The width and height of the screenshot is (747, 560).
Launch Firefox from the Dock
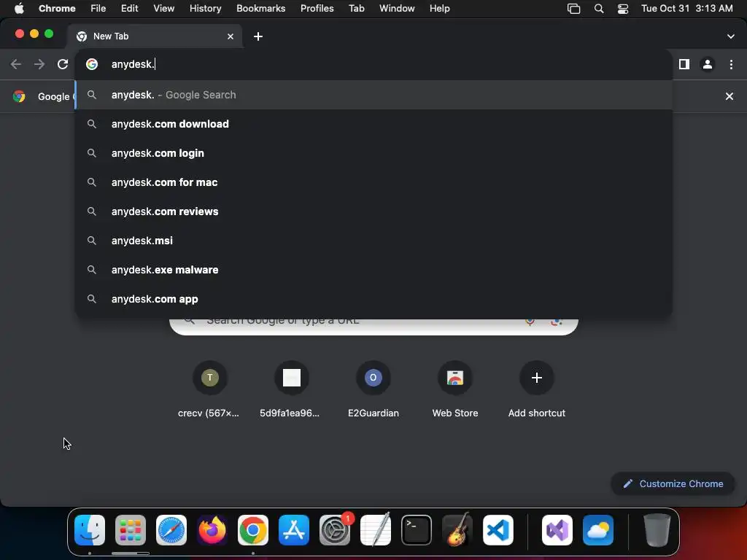(x=212, y=530)
